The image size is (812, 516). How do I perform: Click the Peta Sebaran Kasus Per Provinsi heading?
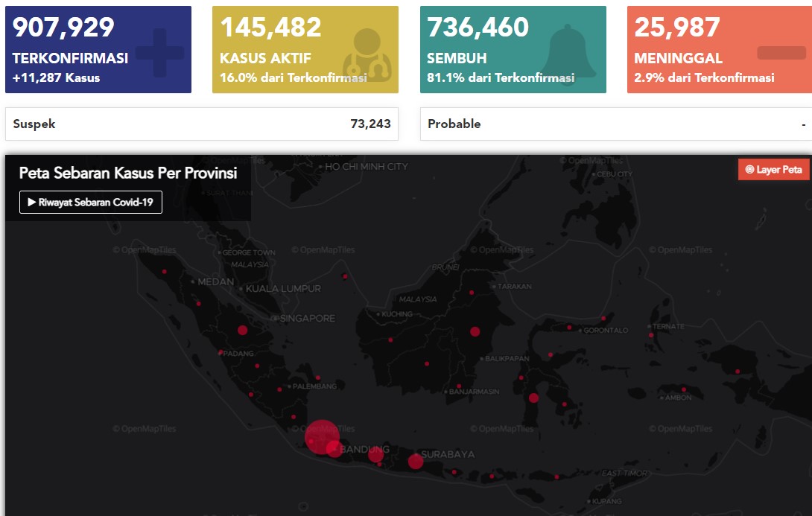(128, 173)
